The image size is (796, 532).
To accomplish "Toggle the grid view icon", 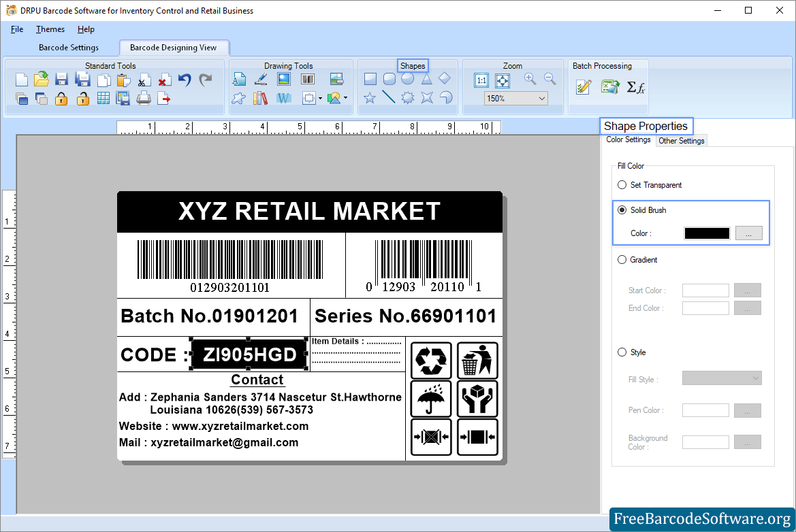I will tap(103, 99).
